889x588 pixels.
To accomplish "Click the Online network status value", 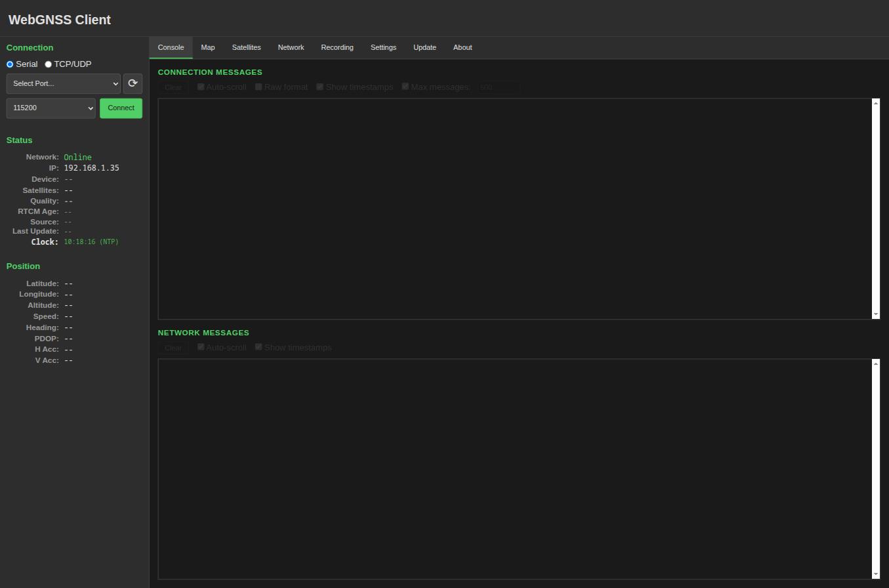I will coord(77,157).
